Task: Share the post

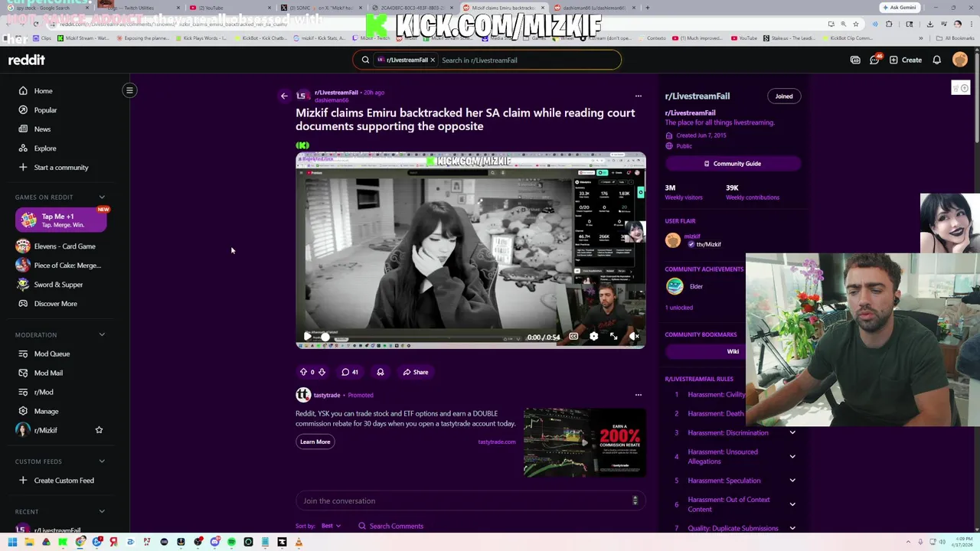Action: pos(416,372)
